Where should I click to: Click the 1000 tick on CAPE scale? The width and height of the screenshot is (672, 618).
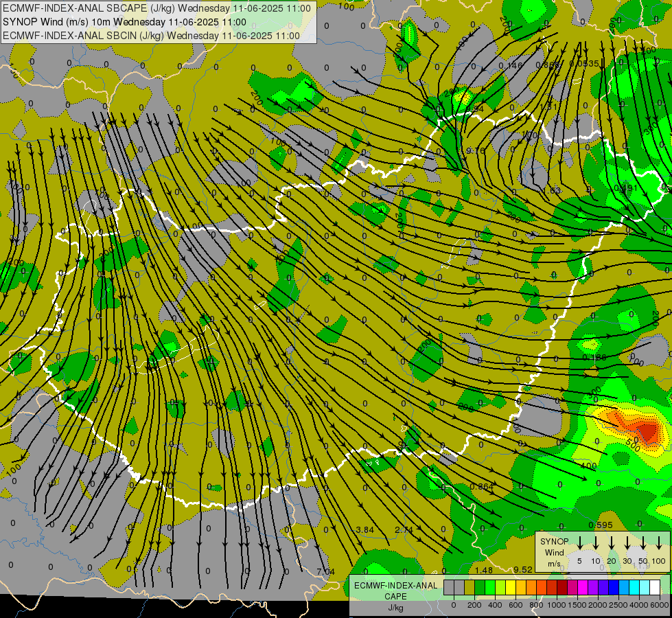tap(557, 605)
